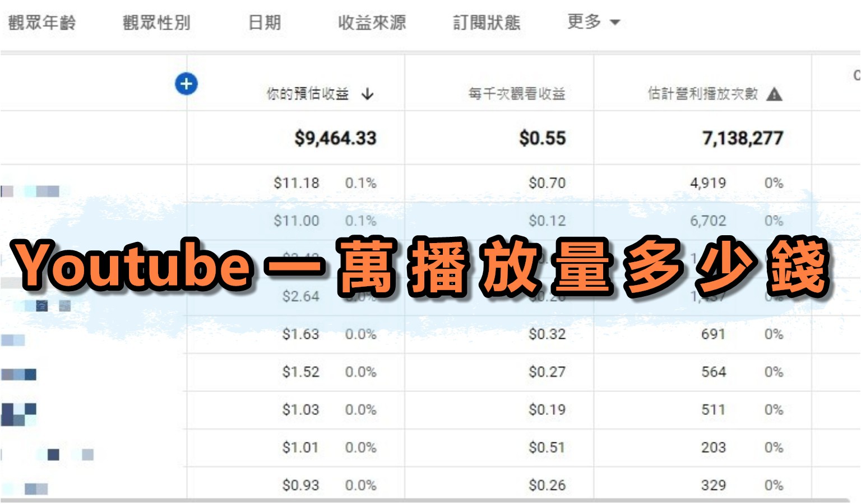
Task: Click the $11.00 revenue cell
Action: (x=297, y=221)
